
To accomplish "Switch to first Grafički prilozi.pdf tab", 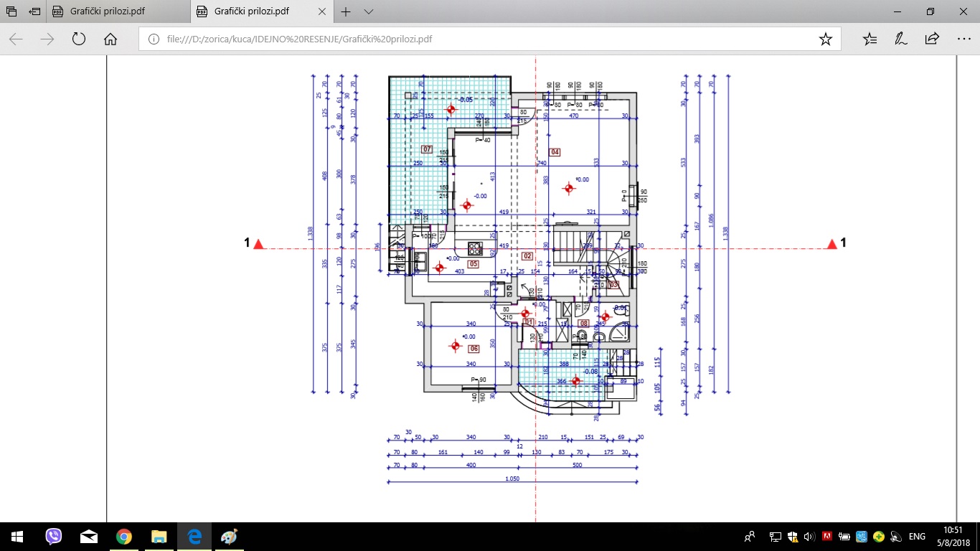I will 118,12.
